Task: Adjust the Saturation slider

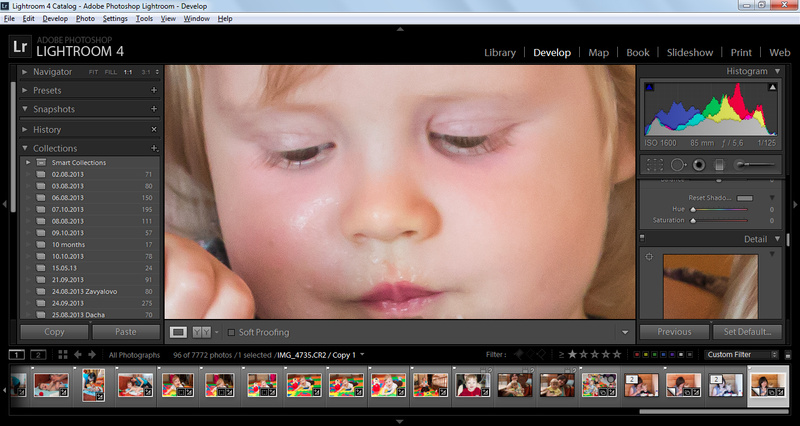Action: coord(693,220)
